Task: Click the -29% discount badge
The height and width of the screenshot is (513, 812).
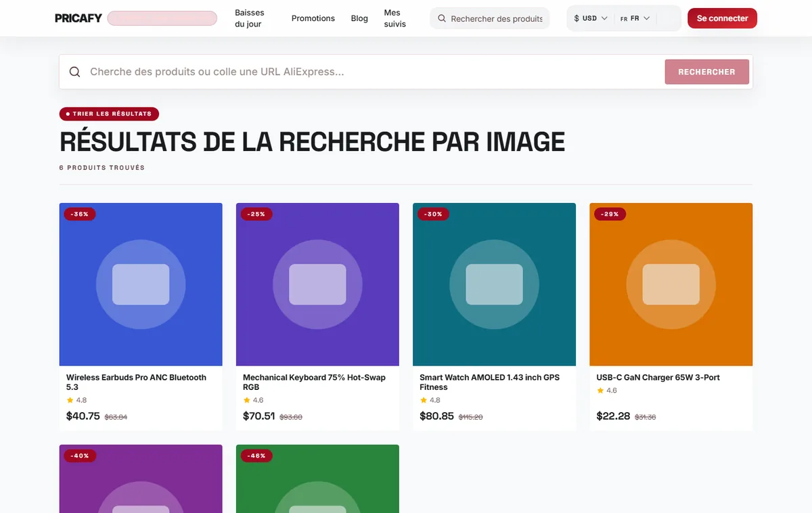Action: tap(610, 214)
